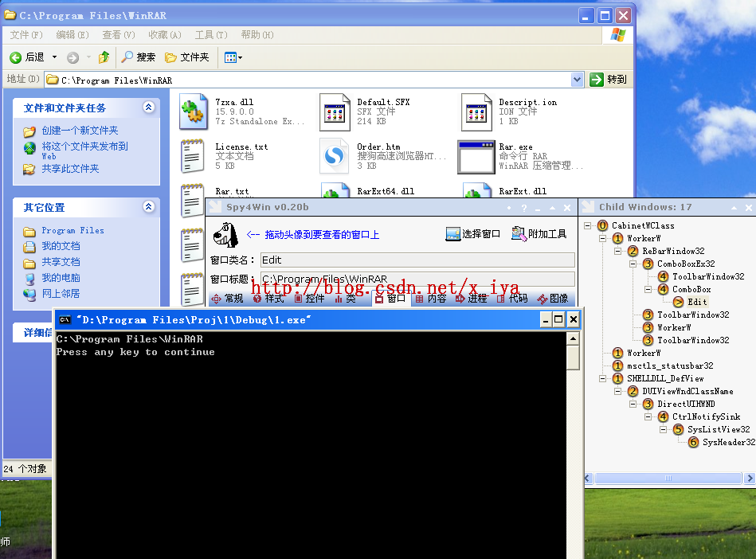
Task: Open 网上邻居 link
Action: (x=61, y=294)
